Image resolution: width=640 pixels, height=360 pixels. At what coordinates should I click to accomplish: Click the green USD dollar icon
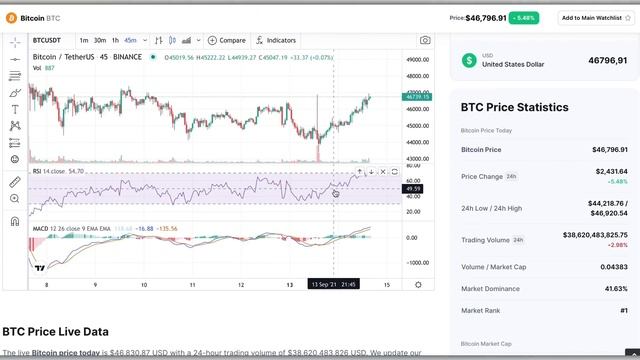[x=469, y=60]
